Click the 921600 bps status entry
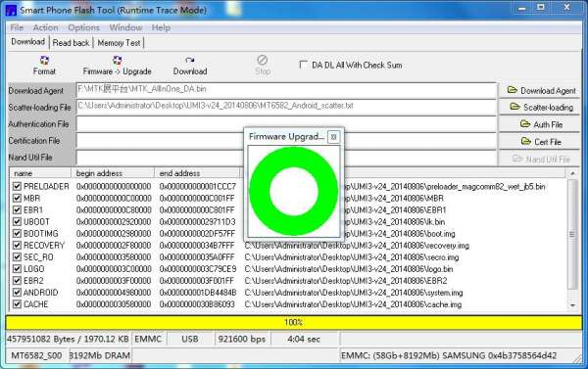Screen dimensions: 588x369 coord(241,339)
